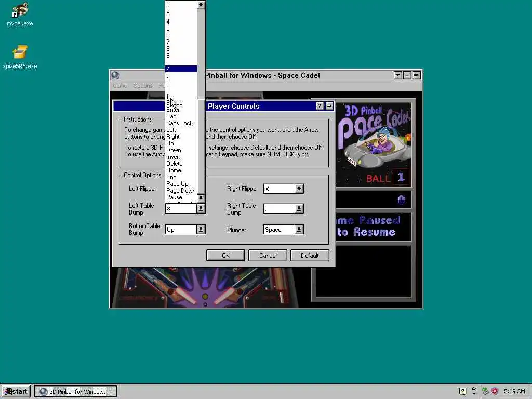Click the Plunger combo box showing Space

click(279, 230)
